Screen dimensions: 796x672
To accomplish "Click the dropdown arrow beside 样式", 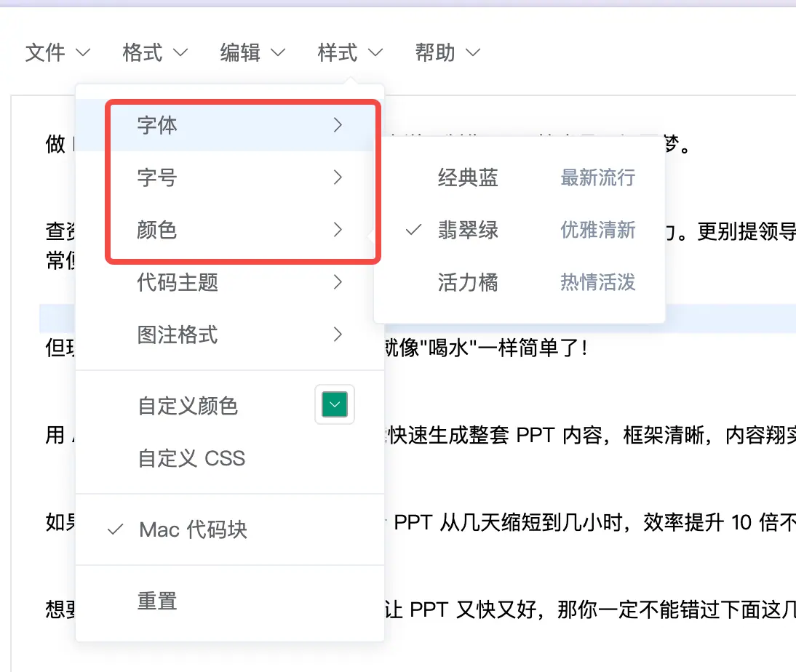I will pos(375,52).
